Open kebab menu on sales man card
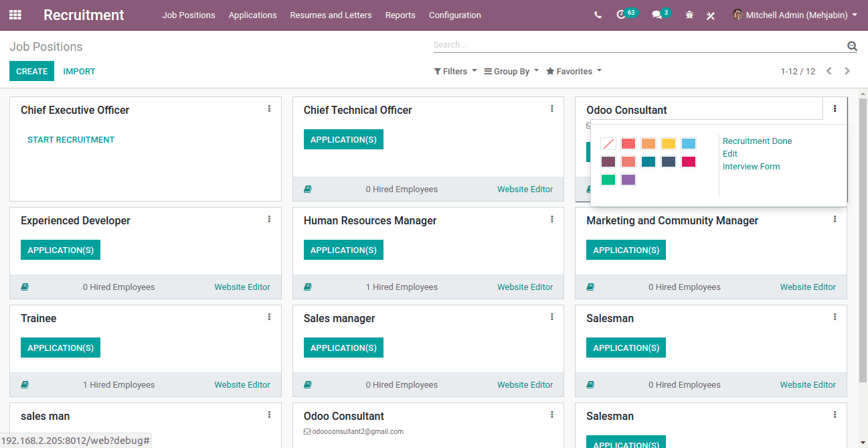 coord(269,415)
